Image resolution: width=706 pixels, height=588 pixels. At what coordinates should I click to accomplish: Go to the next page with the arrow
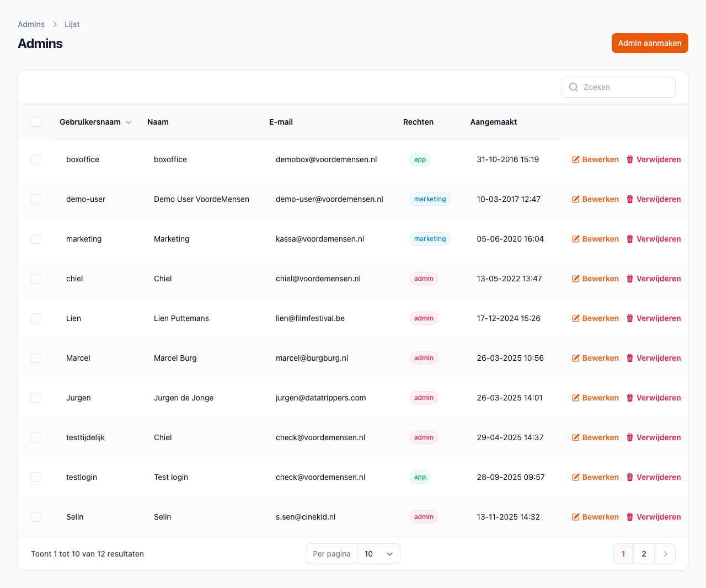(x=665, y=554)
